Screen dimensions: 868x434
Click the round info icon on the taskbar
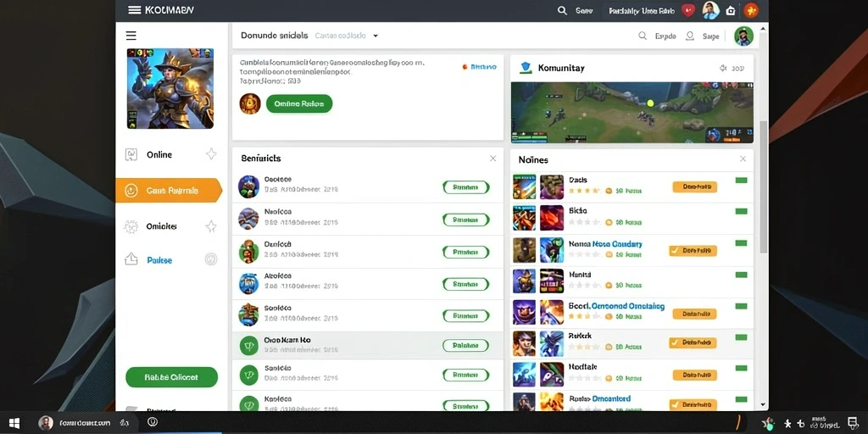point(153,422)
